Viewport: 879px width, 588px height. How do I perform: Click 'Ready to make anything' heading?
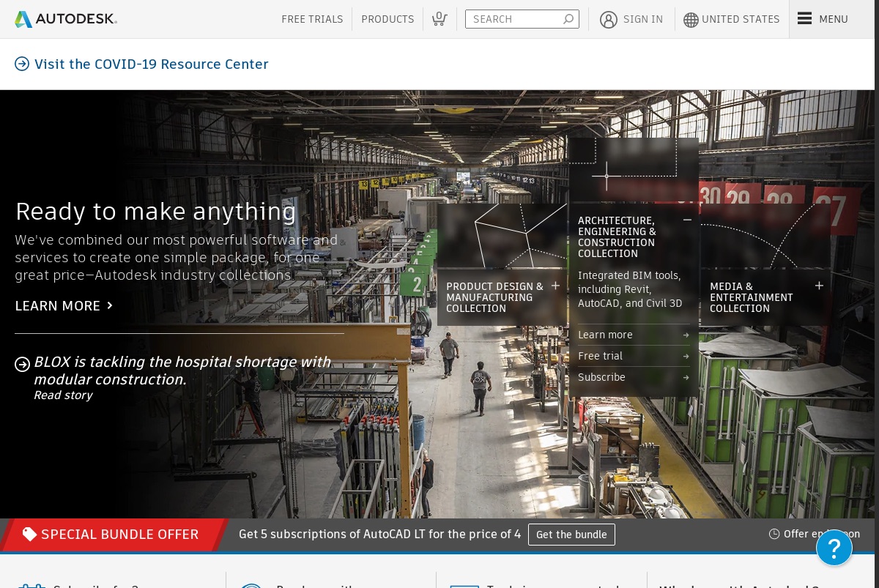(156, 211)
